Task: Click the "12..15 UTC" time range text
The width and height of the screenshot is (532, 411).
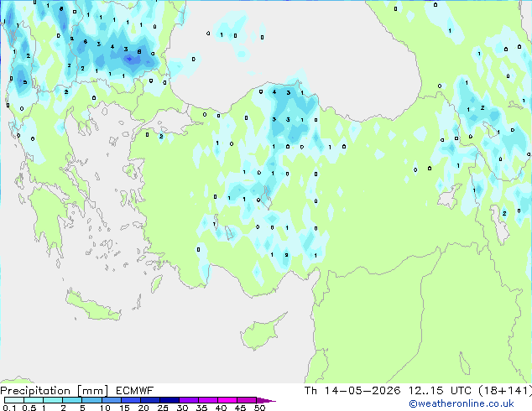Action: point(440,391)
